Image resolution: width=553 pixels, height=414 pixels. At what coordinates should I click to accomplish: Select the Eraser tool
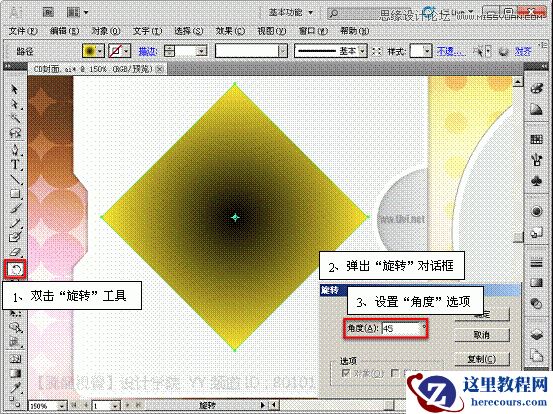[x=15, y=252]
